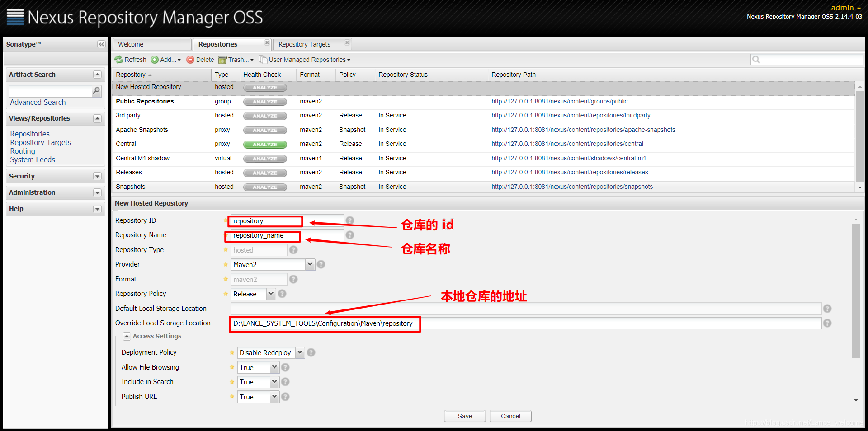The height and width of the screenshot is (431, 868).
Task: Click the Refresh toolbar button
Action: (x=130, y=60)
